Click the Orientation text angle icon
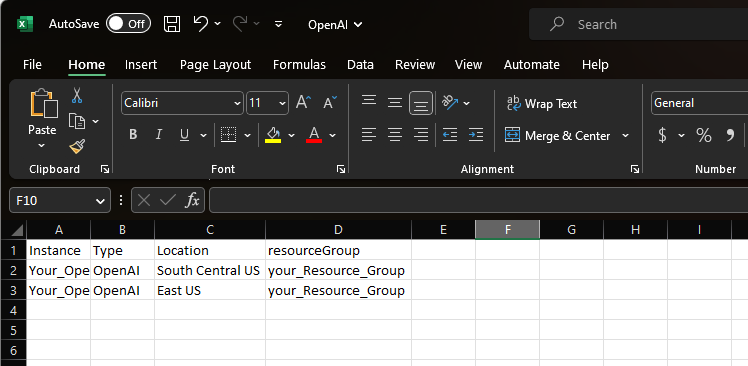This screenshot has height=366, width=748. (x=450, y=102)
